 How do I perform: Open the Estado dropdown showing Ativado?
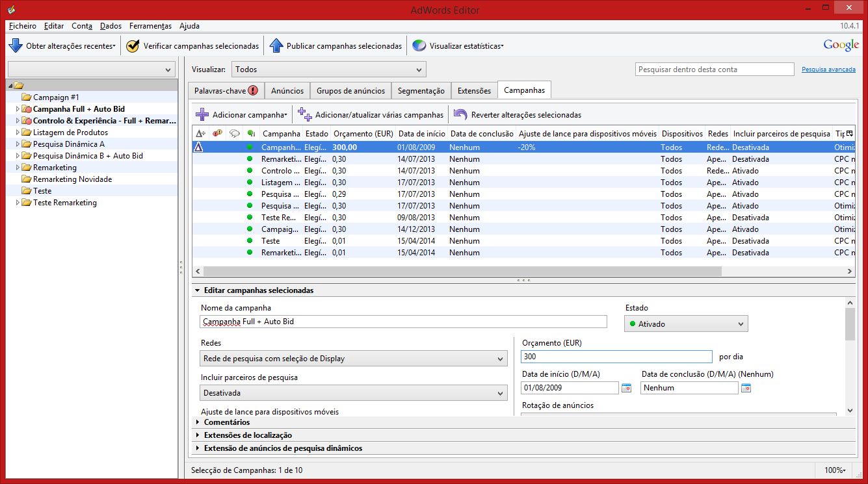tap(686, 324)
